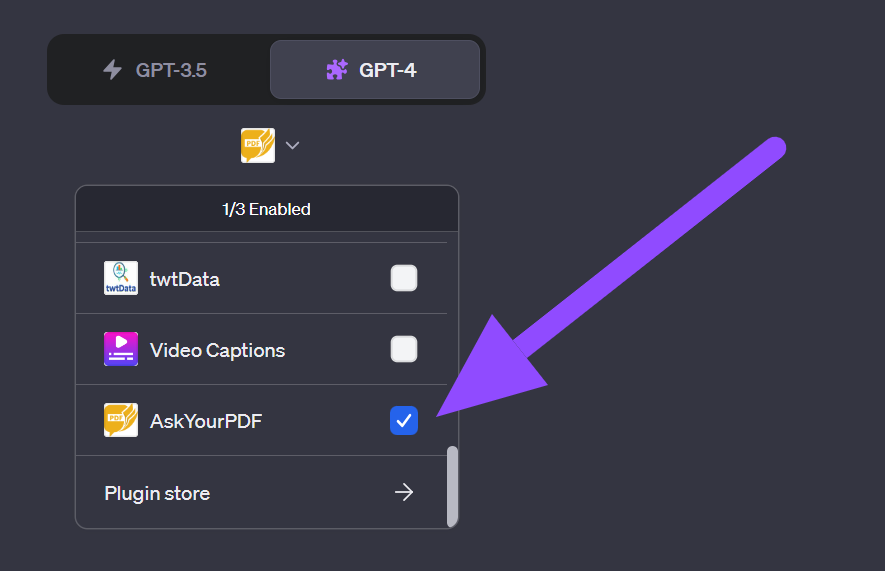This screenshot has height=571, width=885.
Task: Click the 1/3 Enabled header
Action: (x=266, y=210)
